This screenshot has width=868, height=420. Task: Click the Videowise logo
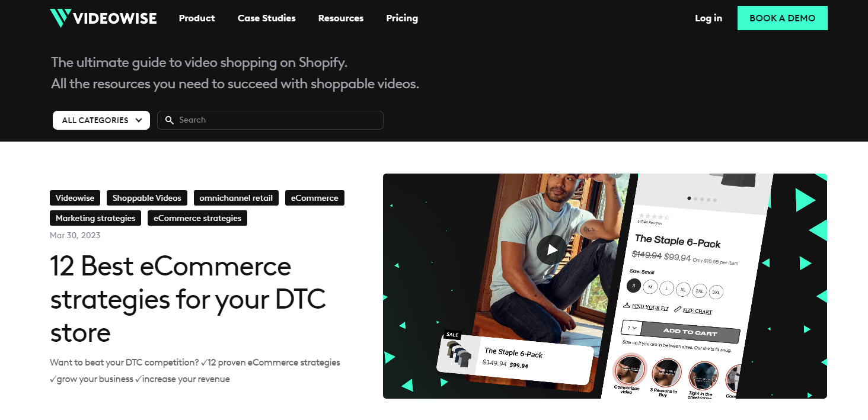point(103,18)
